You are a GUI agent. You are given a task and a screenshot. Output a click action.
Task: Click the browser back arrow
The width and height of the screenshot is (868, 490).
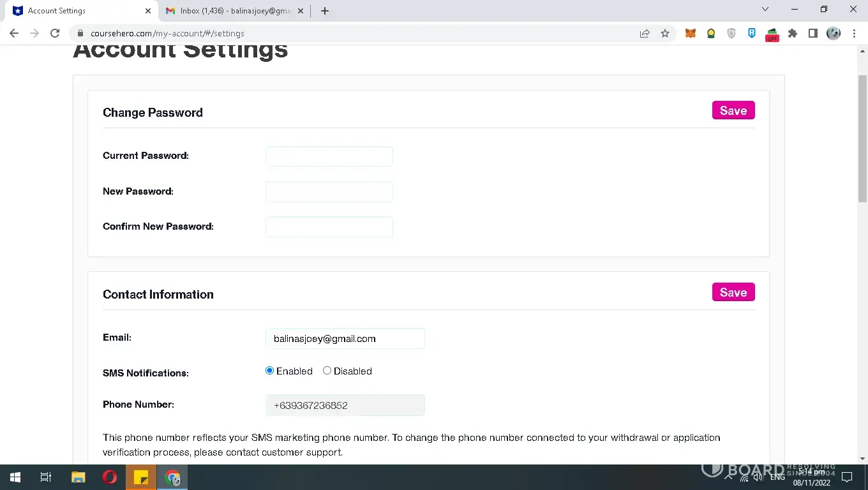14,33
